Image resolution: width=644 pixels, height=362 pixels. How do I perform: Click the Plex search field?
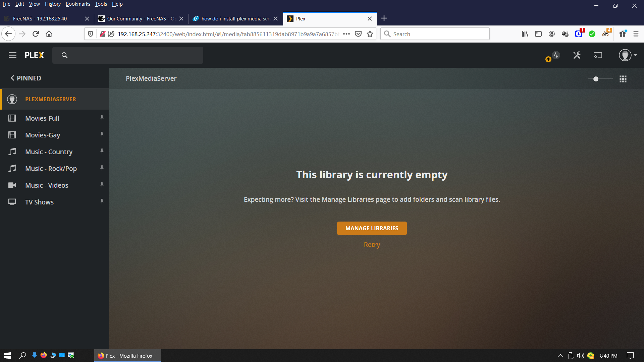(x=134, y=55)
